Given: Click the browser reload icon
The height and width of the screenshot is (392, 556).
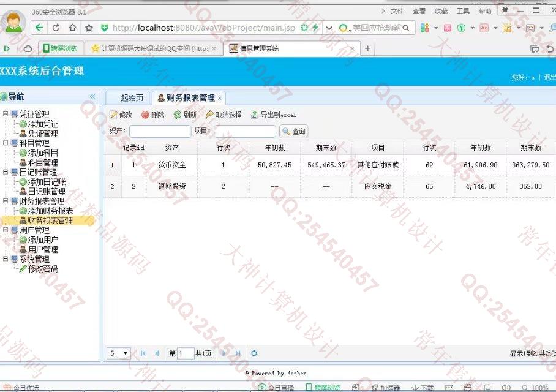Looking at the screenshot, I should (56, 28).
